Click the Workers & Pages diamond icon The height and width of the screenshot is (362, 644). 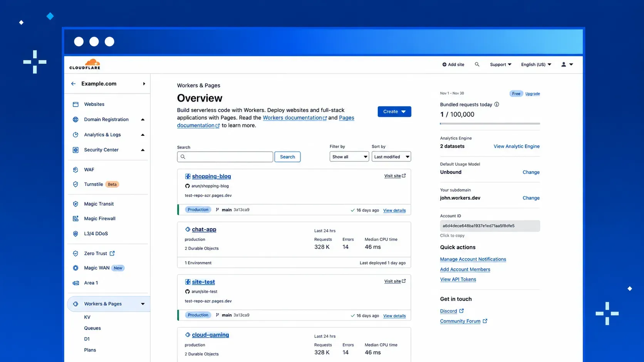(75, 304)
